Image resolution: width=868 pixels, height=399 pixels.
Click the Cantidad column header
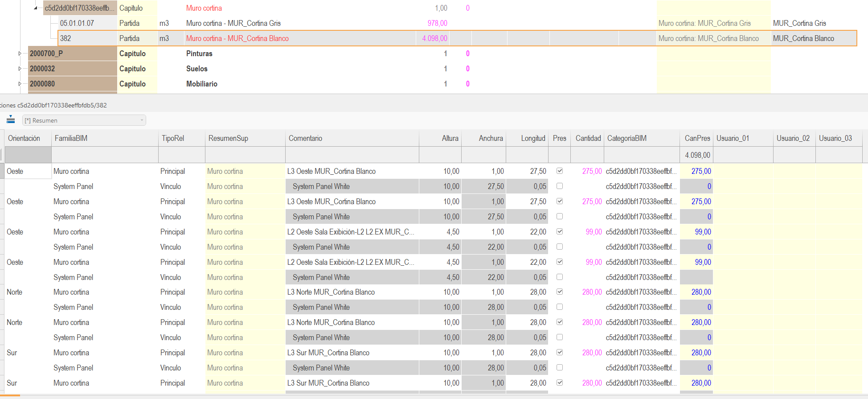coord(587,138)
